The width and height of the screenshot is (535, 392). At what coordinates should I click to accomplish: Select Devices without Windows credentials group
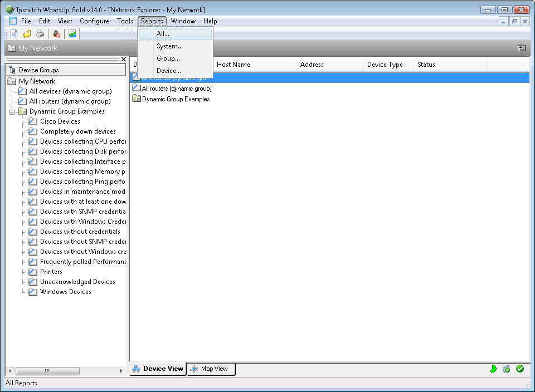click(83, 252)
